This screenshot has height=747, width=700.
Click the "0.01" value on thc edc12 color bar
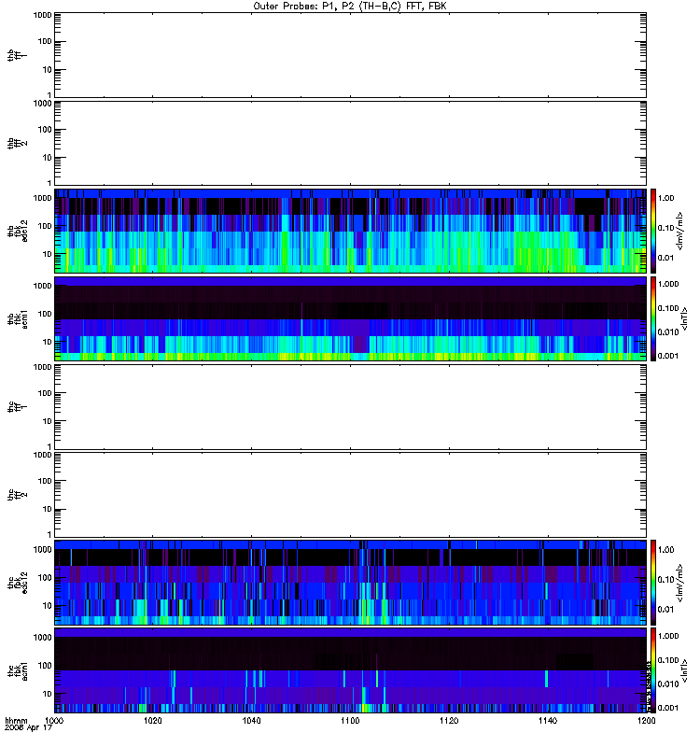tap(665, 610)
